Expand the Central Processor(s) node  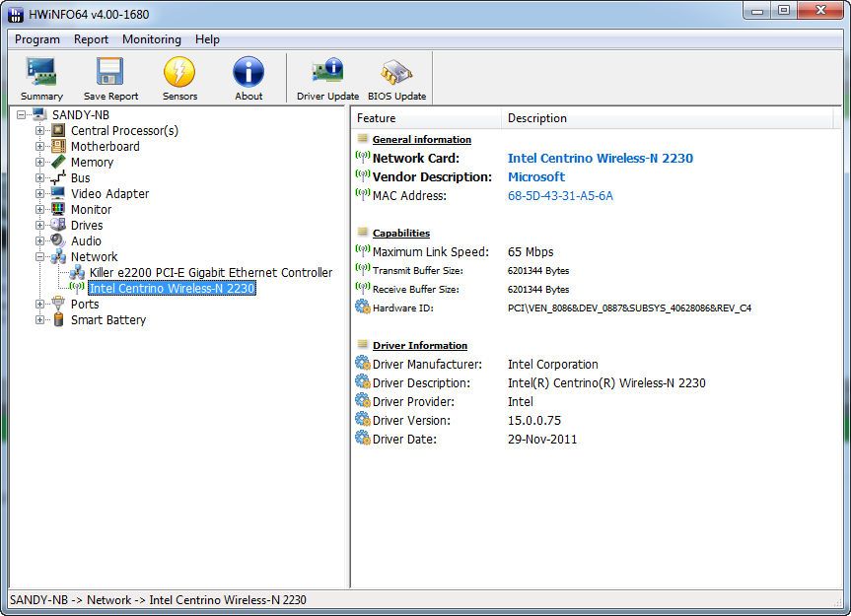[40, 131]
